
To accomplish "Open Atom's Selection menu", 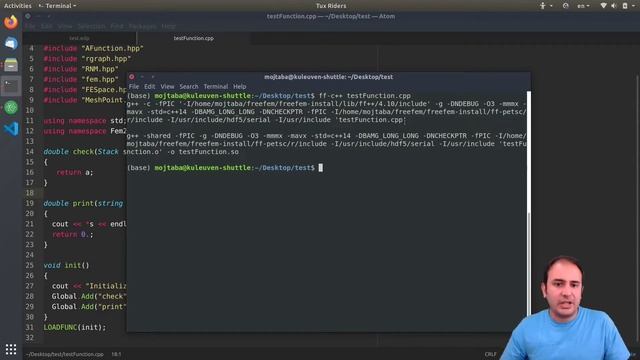I will [x=91, y=26].
